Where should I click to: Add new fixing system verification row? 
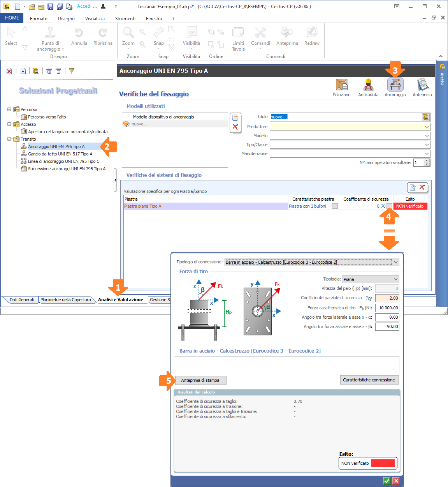(x=413, y=187)
